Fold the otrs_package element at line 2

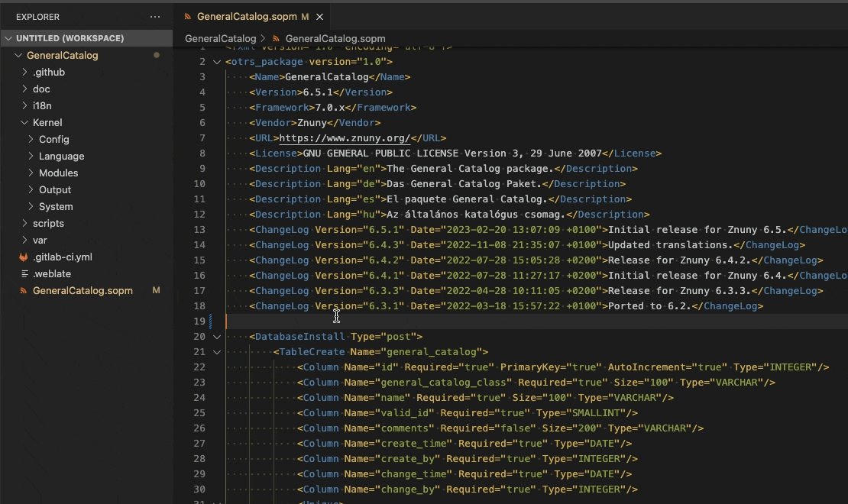pyautogui.click(x=217, y=62)
